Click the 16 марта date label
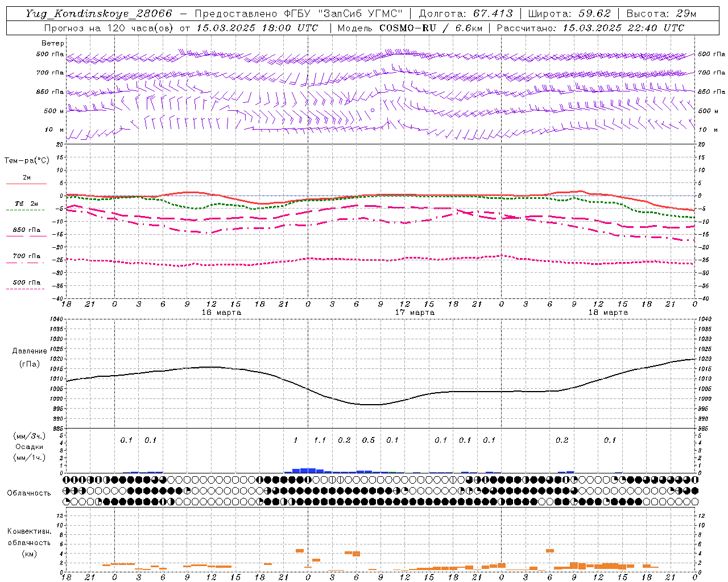Viewport: 728px width, 582px height. coord(221,313)
